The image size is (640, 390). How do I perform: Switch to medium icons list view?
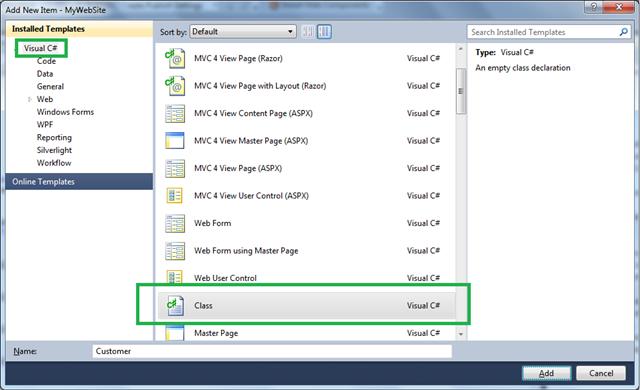(x=324, y=31)
